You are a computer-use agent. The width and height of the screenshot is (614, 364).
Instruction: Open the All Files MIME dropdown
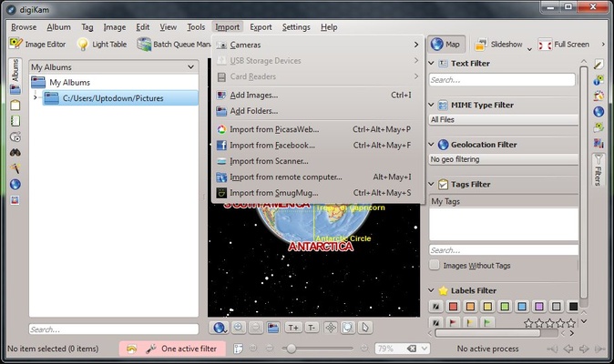coord(503,119)
